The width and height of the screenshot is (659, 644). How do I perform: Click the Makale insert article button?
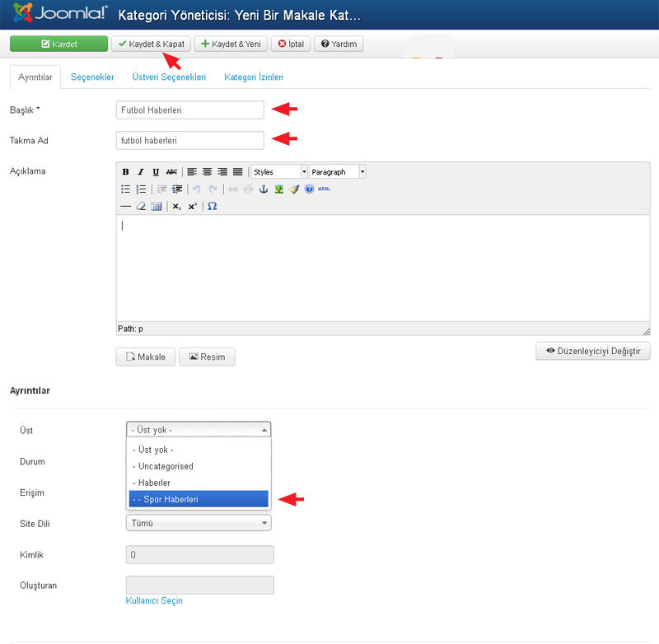[x=146, y=357]
